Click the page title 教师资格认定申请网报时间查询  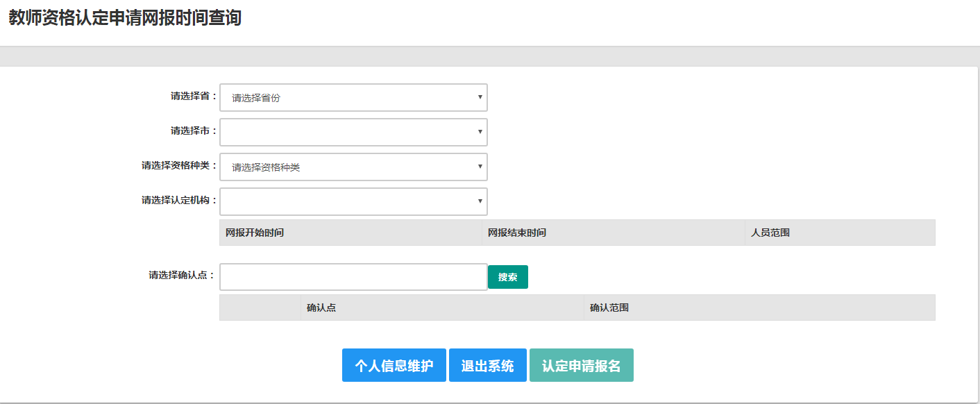point(125,18)
